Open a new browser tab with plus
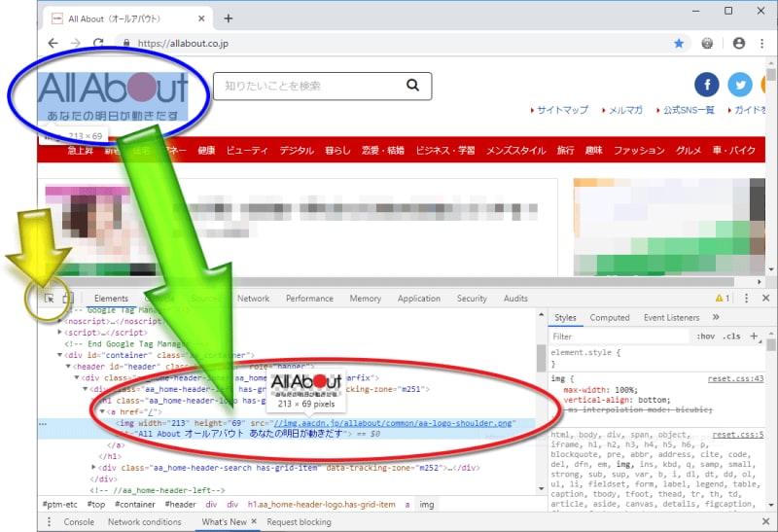This screenshot has width=778, height=532. [x=229, y=18]
